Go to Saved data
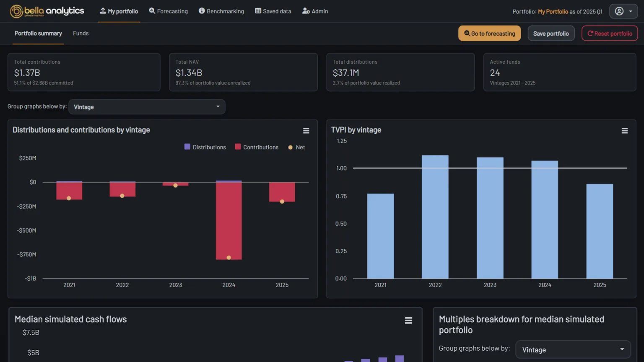 (273, 11)
